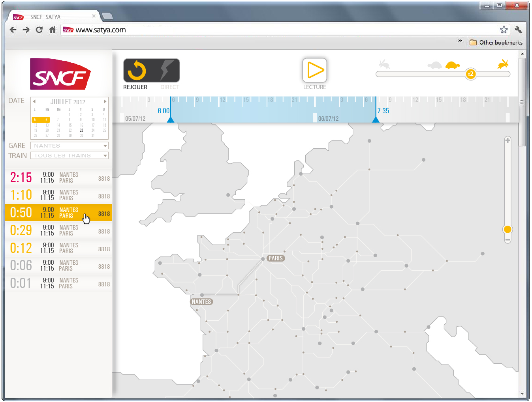Go to next month in calendar
Viewport: 532px width, 402px height.
(x=105, y=101)
